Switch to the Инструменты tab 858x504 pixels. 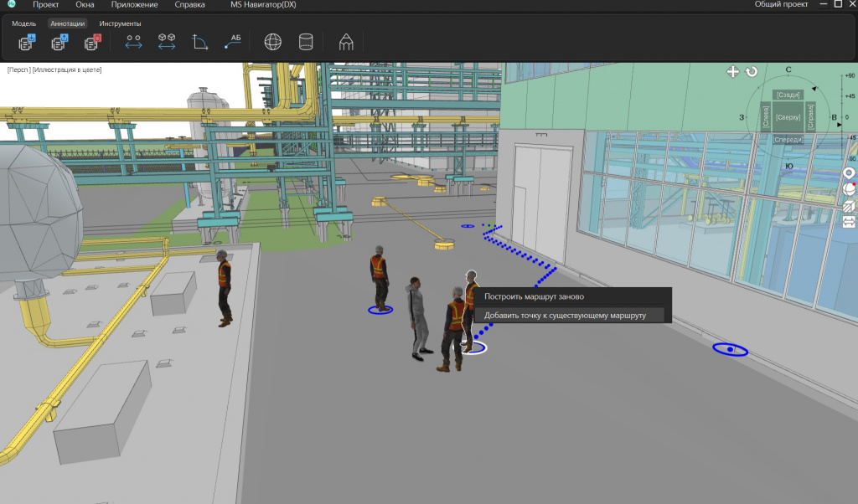click(x=120, y=23)
